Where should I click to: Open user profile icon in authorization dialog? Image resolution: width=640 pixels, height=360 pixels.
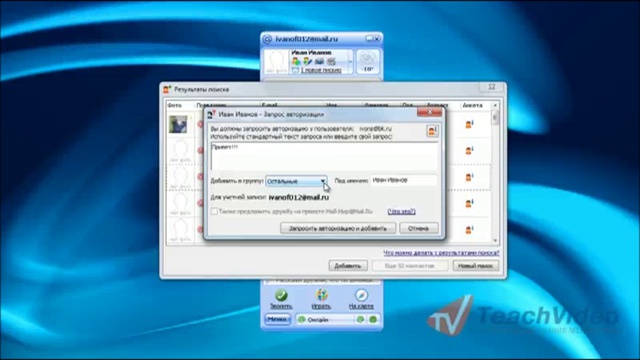[432, 131]
